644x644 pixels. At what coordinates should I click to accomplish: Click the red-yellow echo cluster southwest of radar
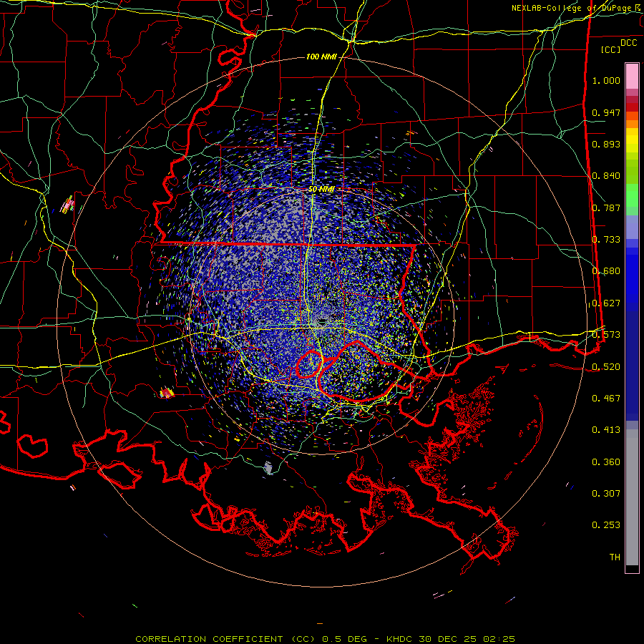[167, 393]
